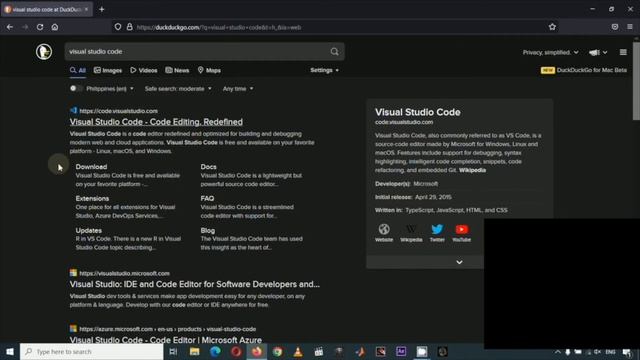Close the visual studio code tab
The height and width of the screenshot is (360, 640).
click(x=87, y=9)
